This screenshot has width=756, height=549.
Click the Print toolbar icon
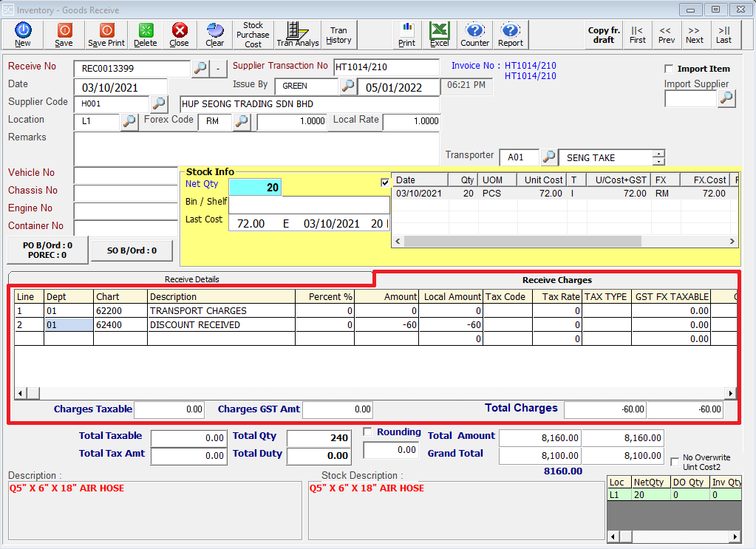click(407, 35)
